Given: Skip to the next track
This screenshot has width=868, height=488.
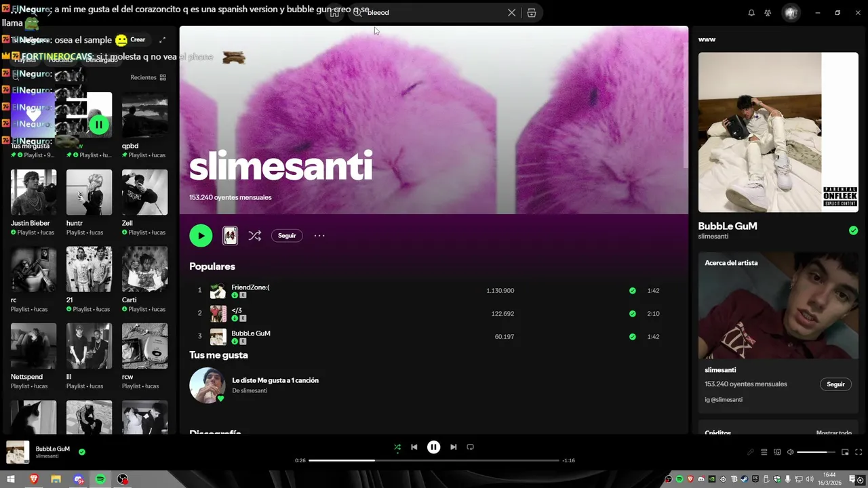Looking at the screenshot, I should (453, 447).
